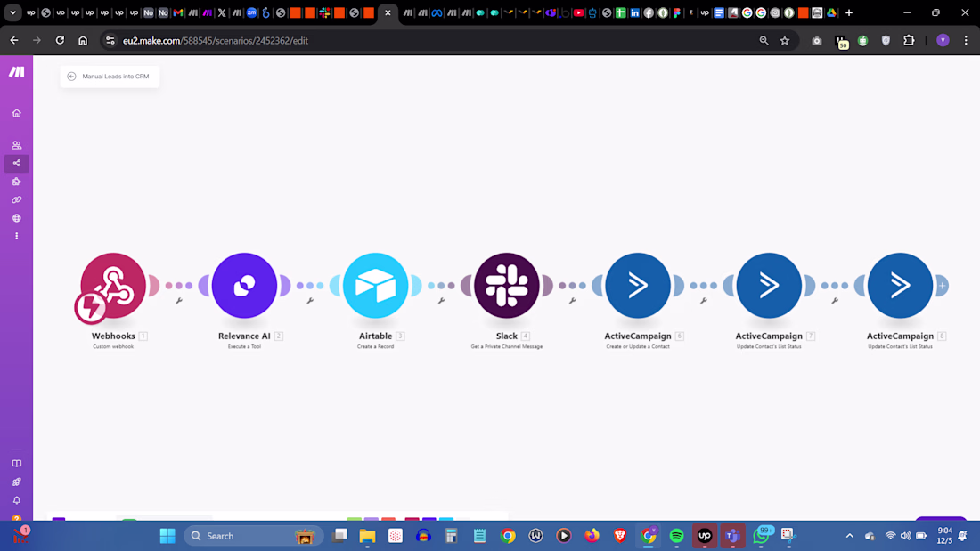
Task: Open Spotify from the taskbar
Action: 676,536
